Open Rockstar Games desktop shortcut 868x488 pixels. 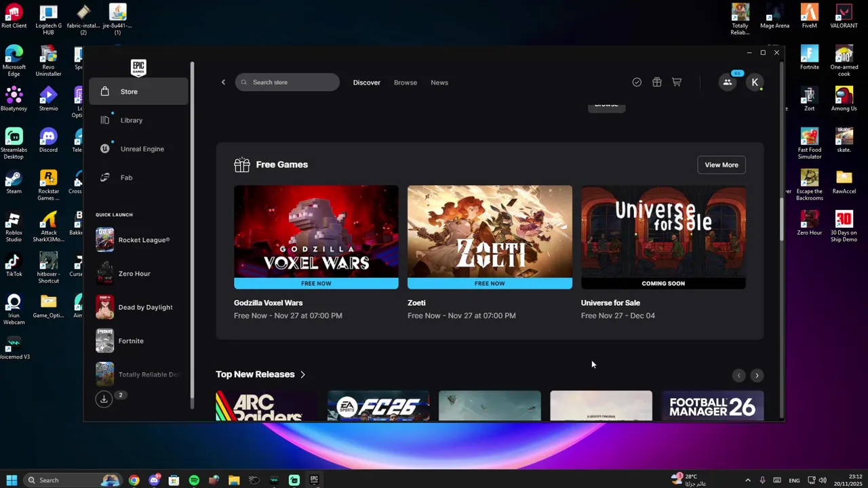[48, 185]
